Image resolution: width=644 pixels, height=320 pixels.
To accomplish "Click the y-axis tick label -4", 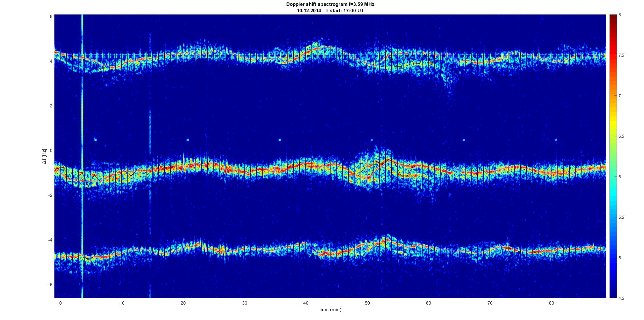I will tap(50, 240).
